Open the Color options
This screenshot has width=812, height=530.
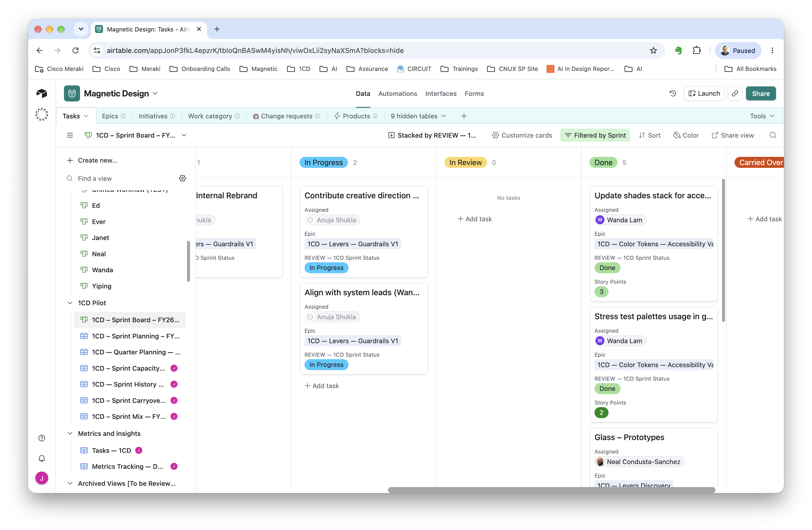point(686,135)
